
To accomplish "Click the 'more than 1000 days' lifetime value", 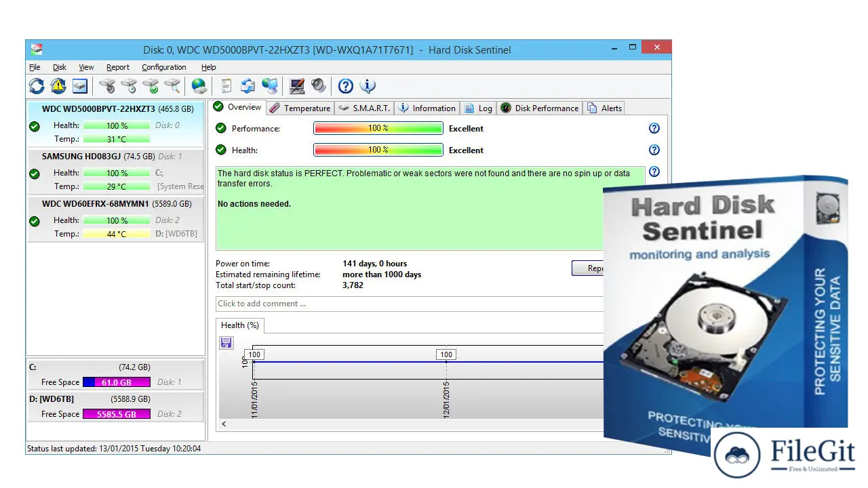I will point(382,274).
